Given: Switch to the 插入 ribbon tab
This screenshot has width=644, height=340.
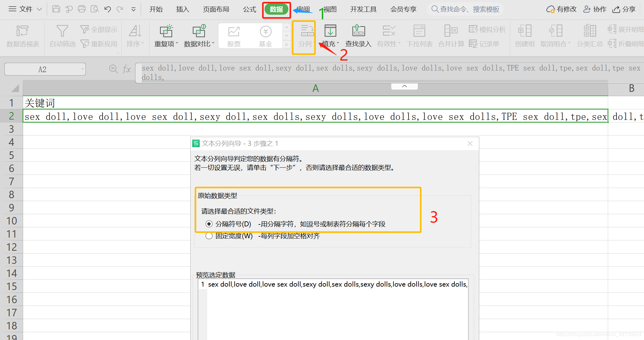Looking at the screenshot, I should coord(183,9).
